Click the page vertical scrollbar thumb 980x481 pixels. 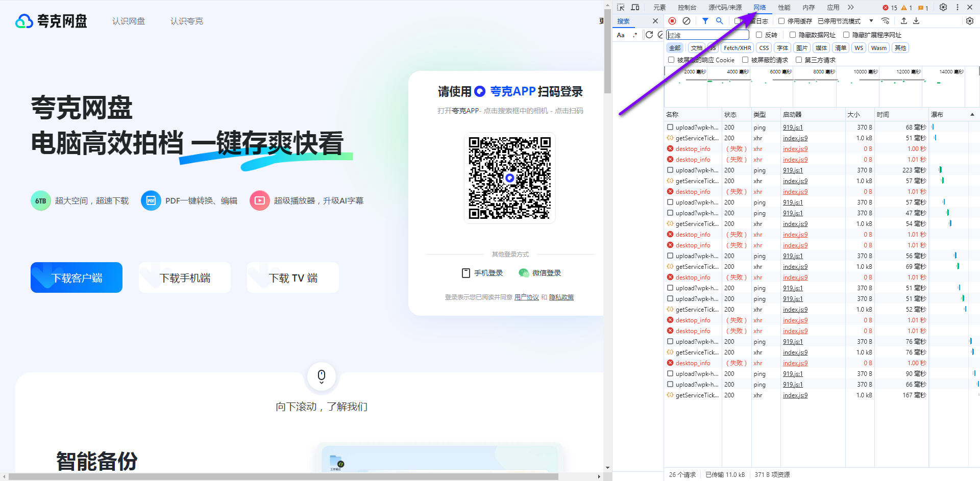tap(607, 51)
